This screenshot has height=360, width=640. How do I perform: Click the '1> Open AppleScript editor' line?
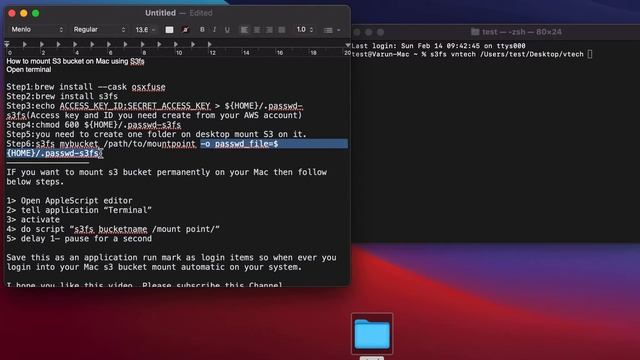tap(69, 201)
